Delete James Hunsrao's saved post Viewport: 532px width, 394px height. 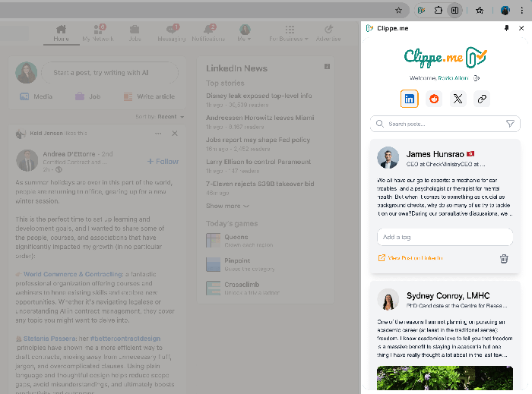(504, 258)
